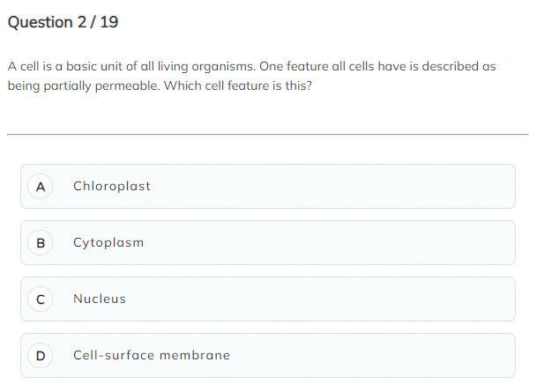Click the horizontal divider below the question
Screen dimensions: 544x392
point(267,135)
